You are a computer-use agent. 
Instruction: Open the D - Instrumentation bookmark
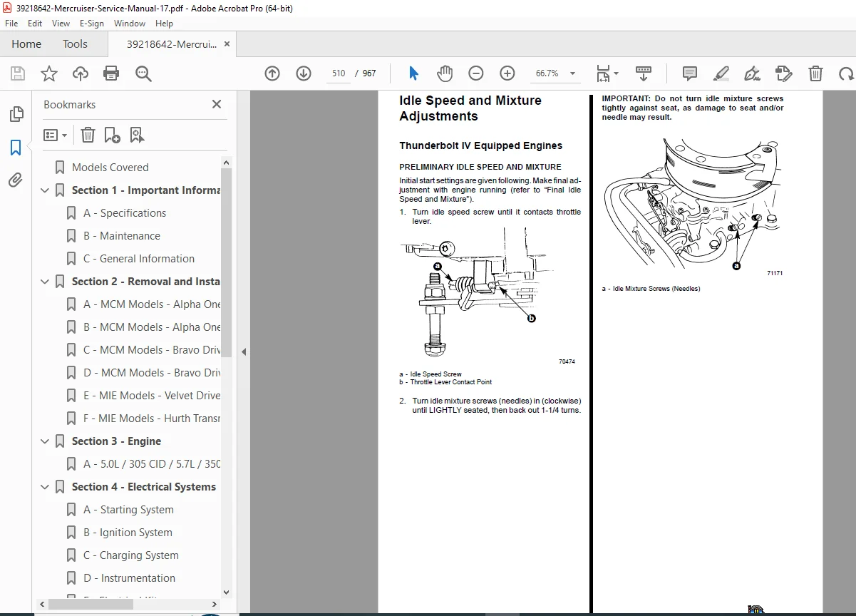129,578
